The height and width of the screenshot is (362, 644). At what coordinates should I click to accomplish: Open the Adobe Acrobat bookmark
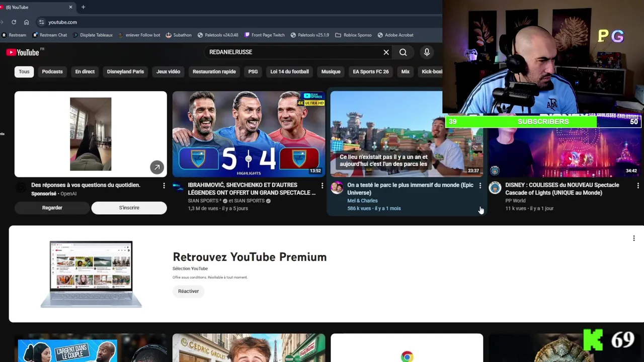395,35
